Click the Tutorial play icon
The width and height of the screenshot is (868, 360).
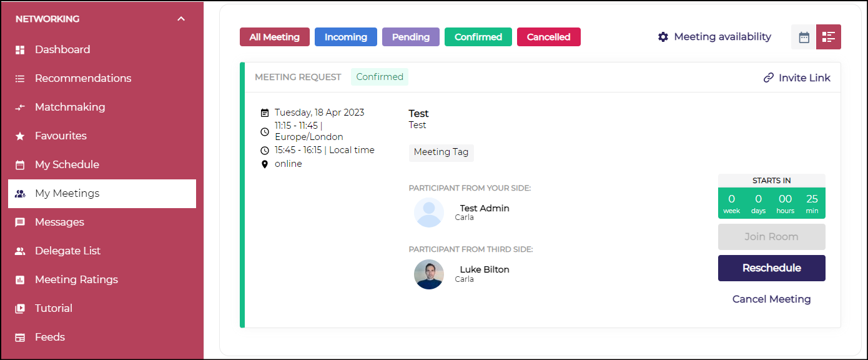[20, 309]
